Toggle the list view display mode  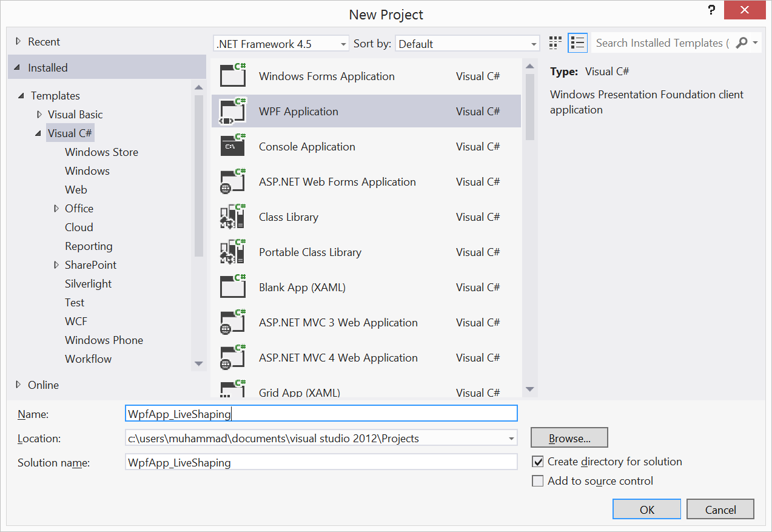click(x=577, y=42)
